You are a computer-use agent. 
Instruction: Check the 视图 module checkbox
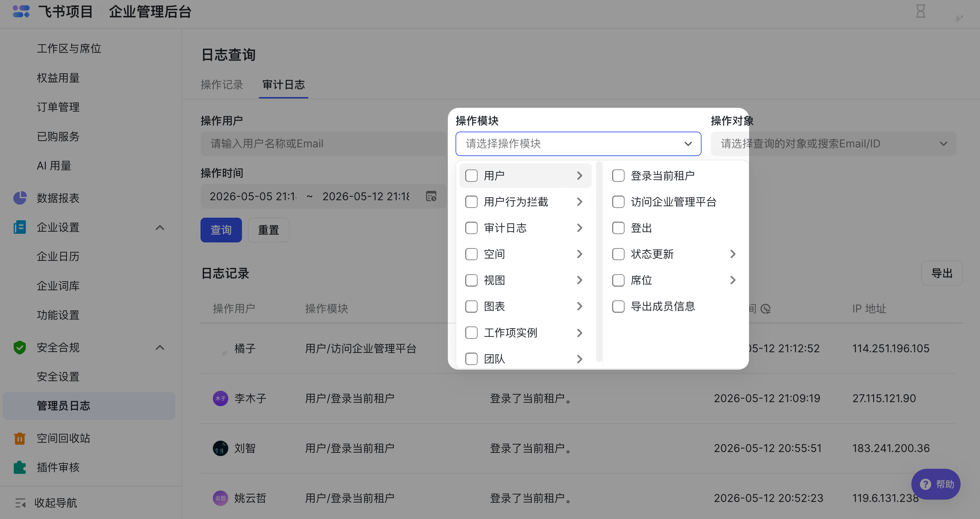tap(471, 280)
